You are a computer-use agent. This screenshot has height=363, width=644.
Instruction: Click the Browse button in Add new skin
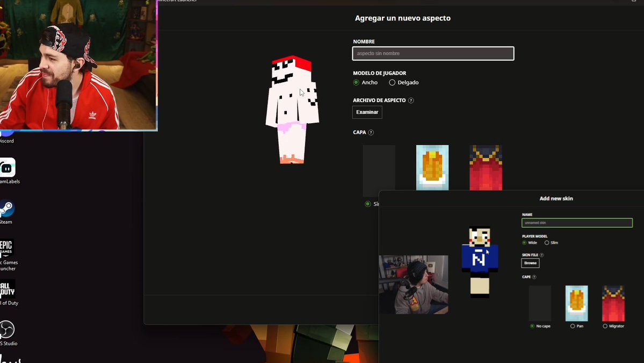point(530,263)
